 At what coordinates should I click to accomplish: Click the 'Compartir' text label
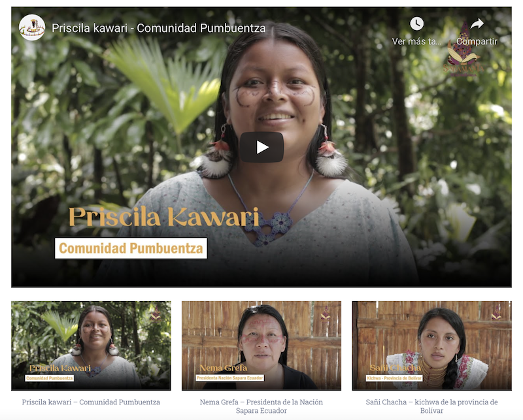(477, 41)
